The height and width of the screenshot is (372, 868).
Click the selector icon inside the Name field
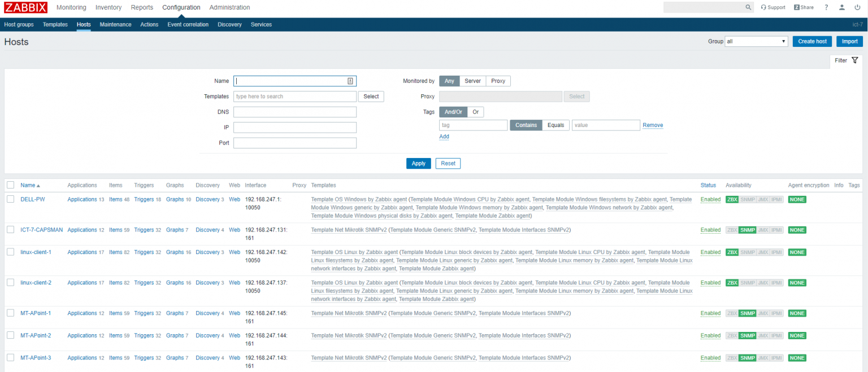pos(350,81)
